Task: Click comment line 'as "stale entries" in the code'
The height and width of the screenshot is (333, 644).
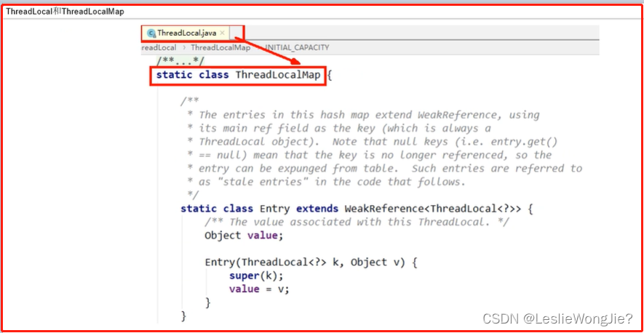Action: [x=327, y=182]
